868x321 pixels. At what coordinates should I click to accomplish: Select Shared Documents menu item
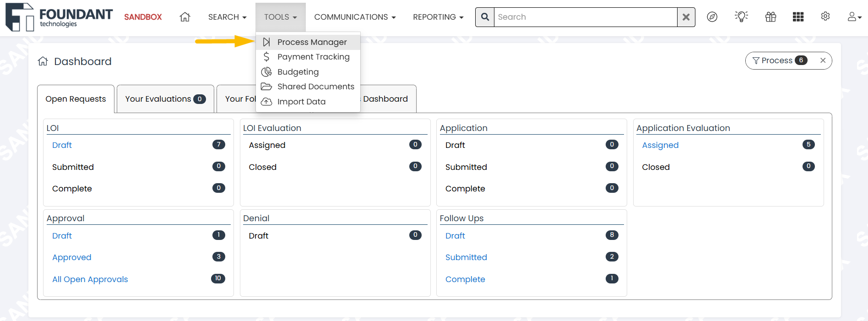point(308,87)
